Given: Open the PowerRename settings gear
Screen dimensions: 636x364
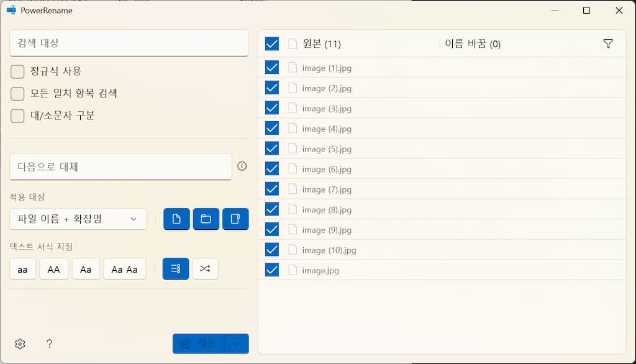Looking at the screenshot, I should (x=19, y=344).
